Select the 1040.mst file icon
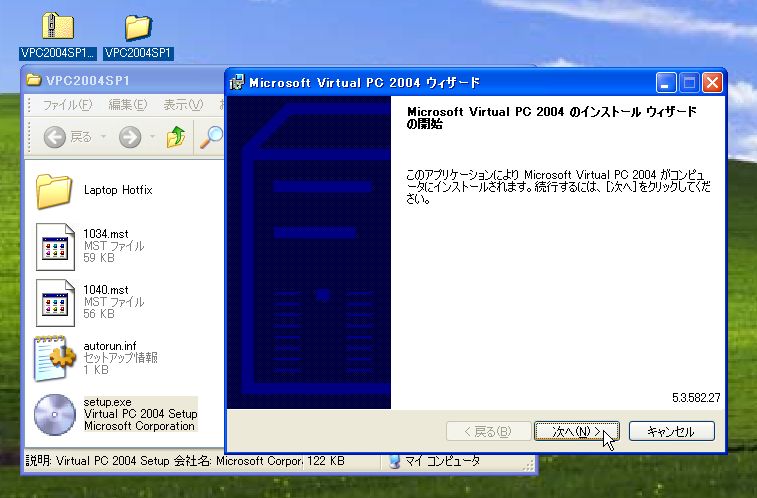 [55, 303]
